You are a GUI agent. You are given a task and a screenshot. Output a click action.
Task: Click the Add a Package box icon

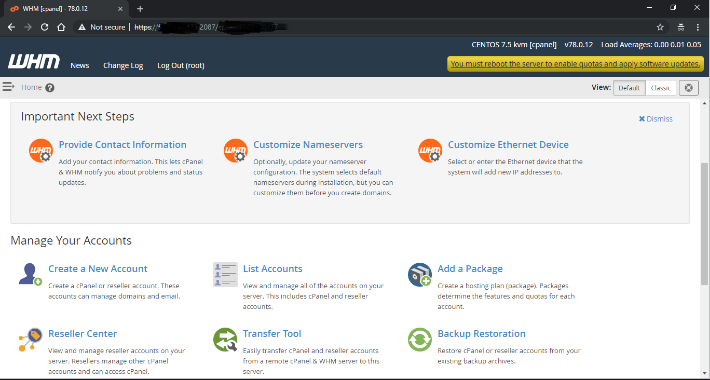pyautogui.click(x=420, y=274)
